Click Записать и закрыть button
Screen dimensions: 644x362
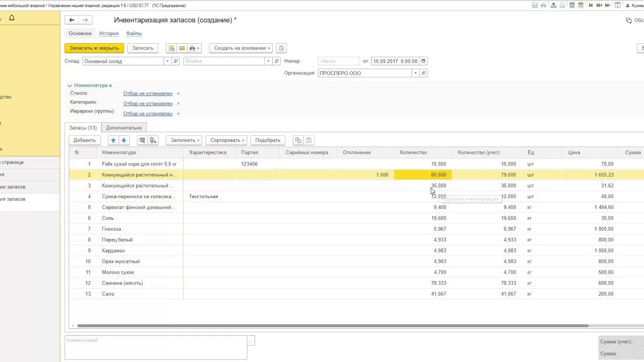click(94, 48)
